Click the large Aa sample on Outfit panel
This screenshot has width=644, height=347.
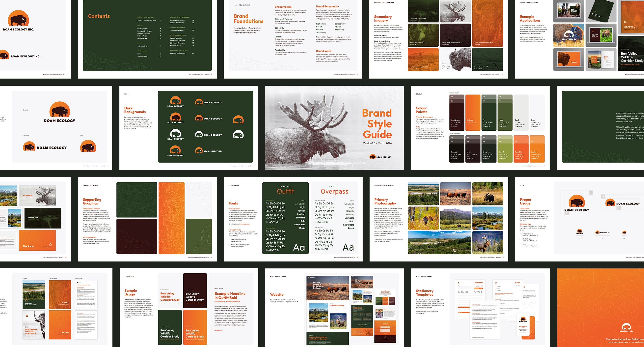299,247
